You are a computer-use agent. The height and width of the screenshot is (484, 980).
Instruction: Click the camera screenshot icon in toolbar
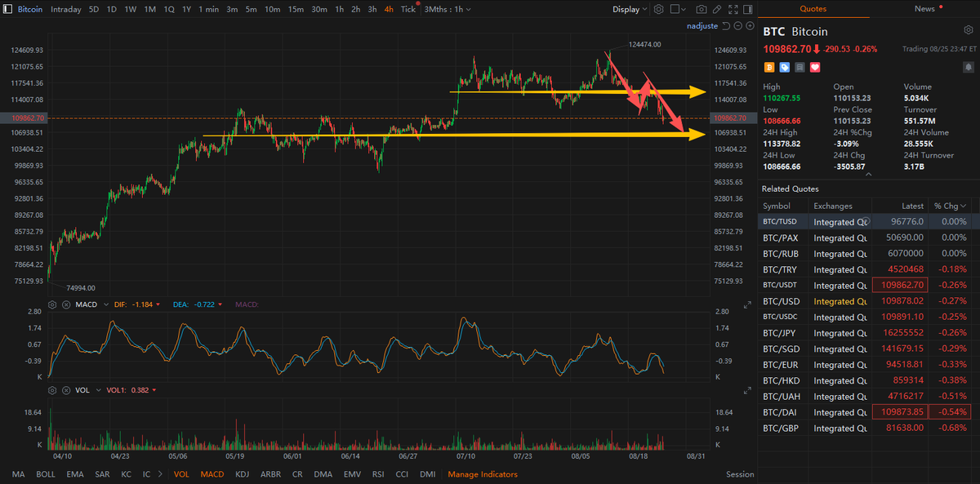pyautogui.click(x=702, y=10)
